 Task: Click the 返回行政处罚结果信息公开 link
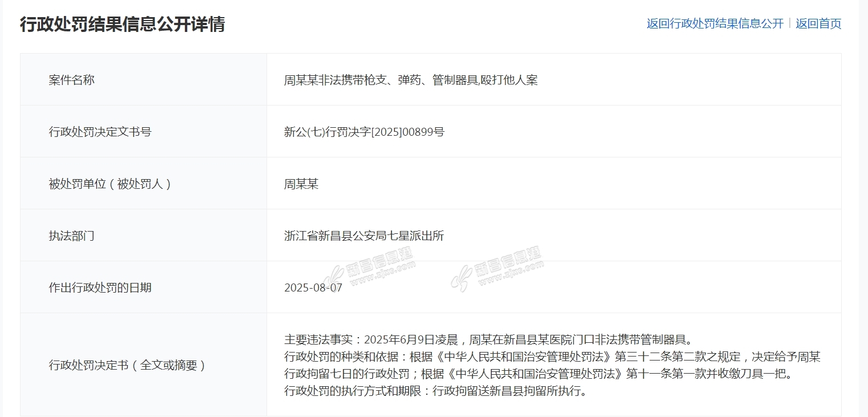[x=714, y=23]
